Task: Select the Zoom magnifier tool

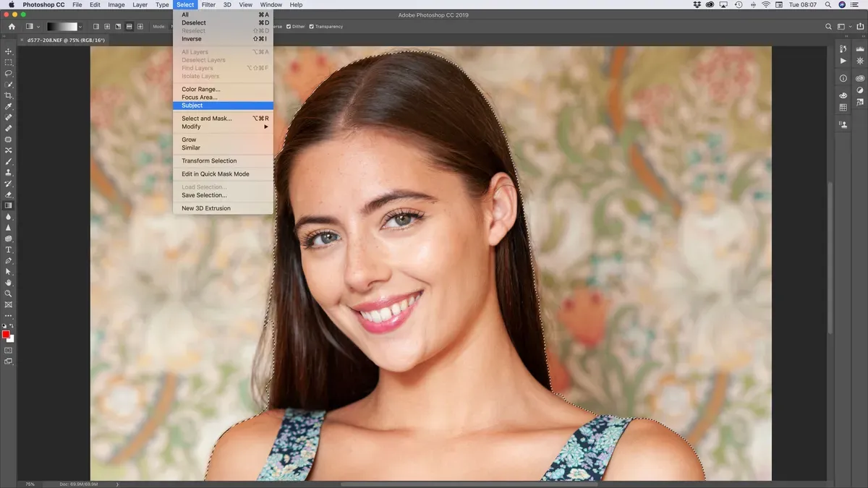Action: click(9, 294)
